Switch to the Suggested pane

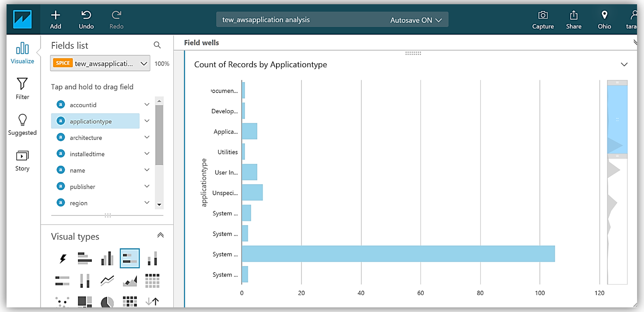pyautogui.click(x=22, y=124)
